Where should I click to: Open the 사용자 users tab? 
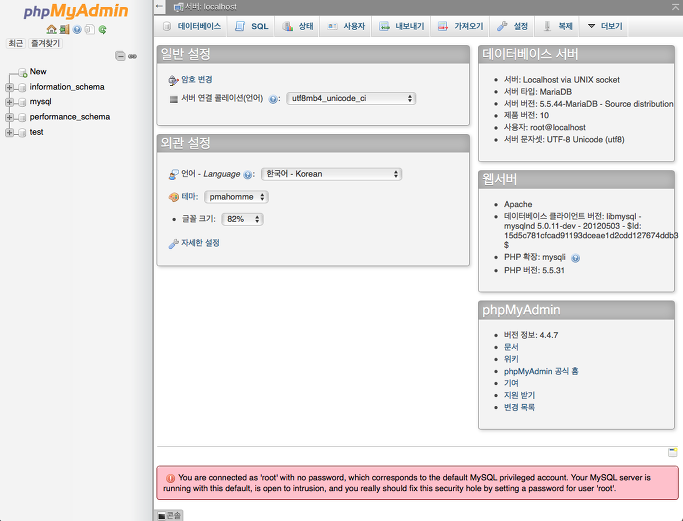(x=346, y=26)
